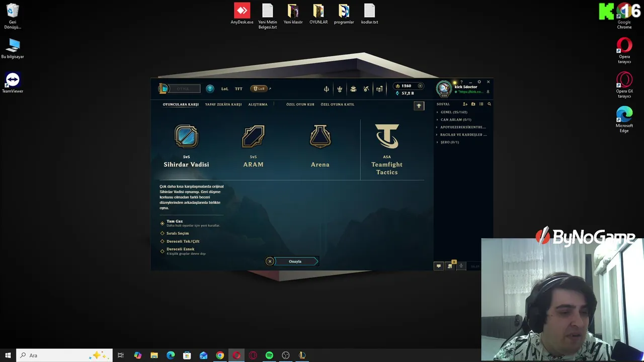Open the Windows Start menu
The height and width of the screenshot is (362, 644).
(x=8, y=355)
